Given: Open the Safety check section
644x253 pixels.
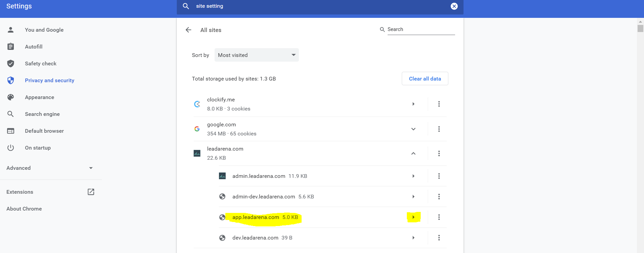Looking at the screenshot, I should coord(41,63).
